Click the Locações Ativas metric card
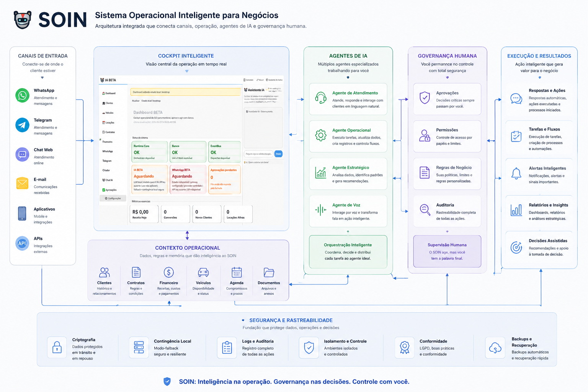The height and width of the screenshot is (392, 588). pyautogui.click(x=238, y=214)
